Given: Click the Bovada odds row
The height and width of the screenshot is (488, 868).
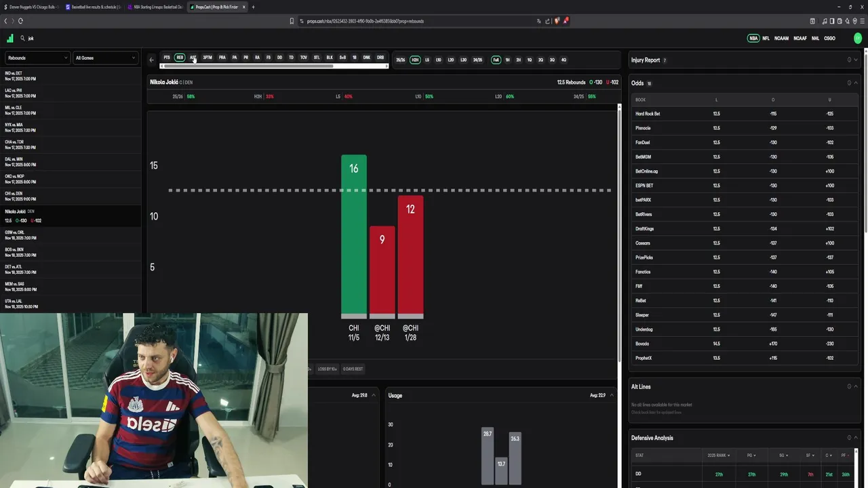Looking at the screenshot, I should (745, 344).
